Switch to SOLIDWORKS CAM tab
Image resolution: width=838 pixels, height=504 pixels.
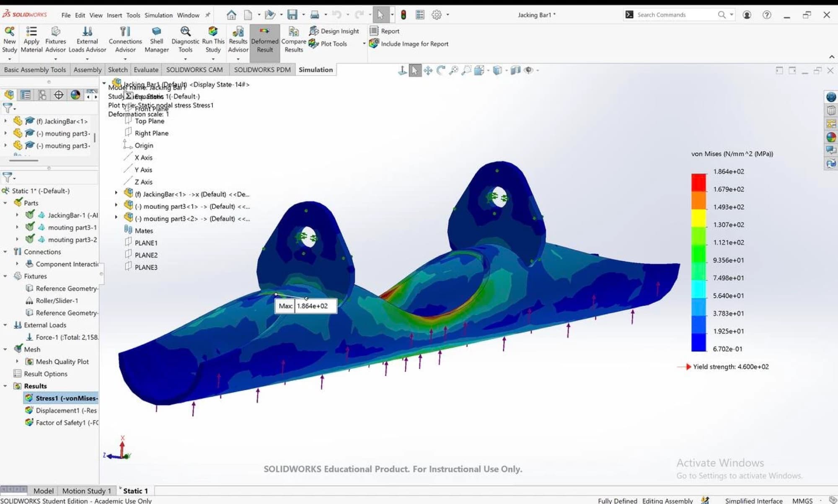coord(194,70)
